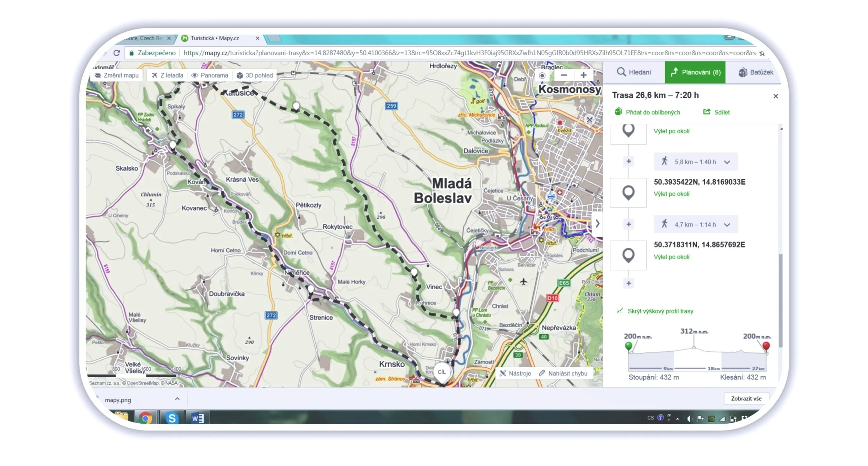Switch to Turistická • Mapy.cz browser tab
This screenshot has width=868, height=466.
tap(215, 38)
